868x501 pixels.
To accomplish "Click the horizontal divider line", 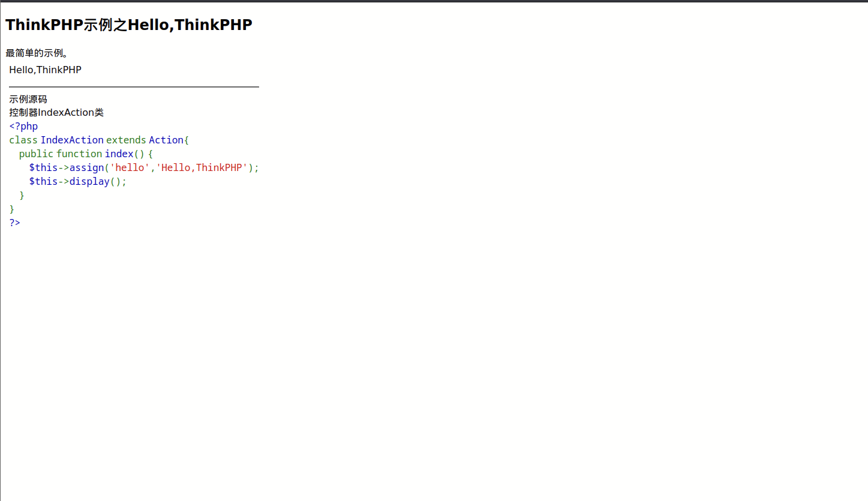I will coord(134,87).
